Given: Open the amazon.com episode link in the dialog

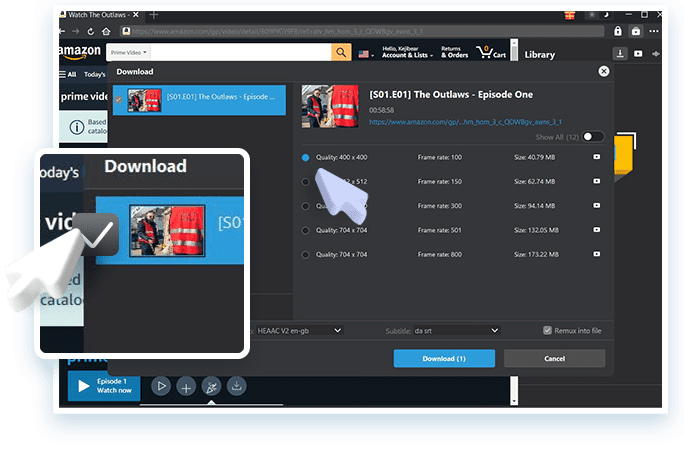Looking at the screenshot, I should click(x=465, y=122).
